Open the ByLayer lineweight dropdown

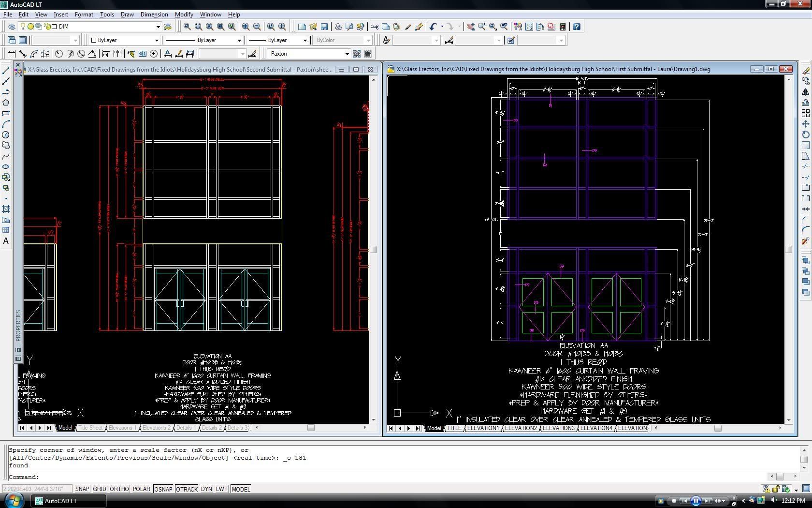pyautogui.click(x=305, y=40)
